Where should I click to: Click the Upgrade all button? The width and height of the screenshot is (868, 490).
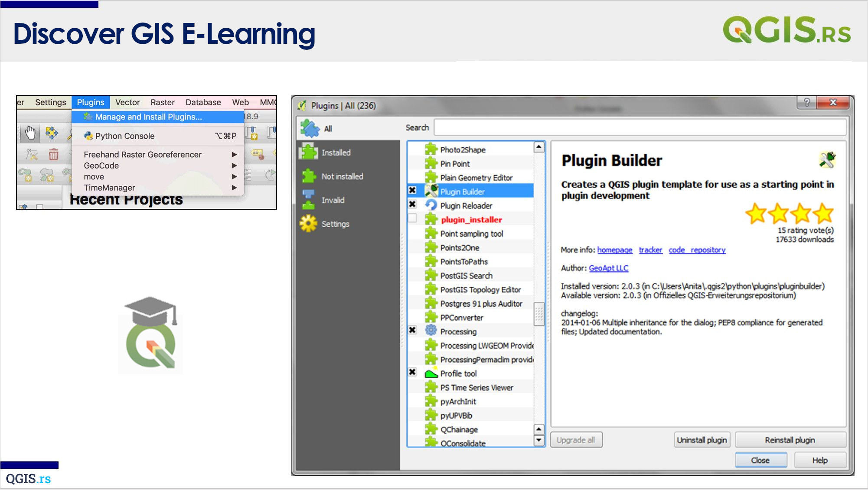576,440
